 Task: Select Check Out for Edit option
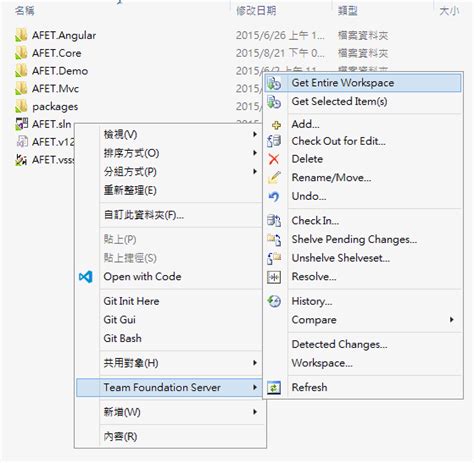tap(338, 141)
